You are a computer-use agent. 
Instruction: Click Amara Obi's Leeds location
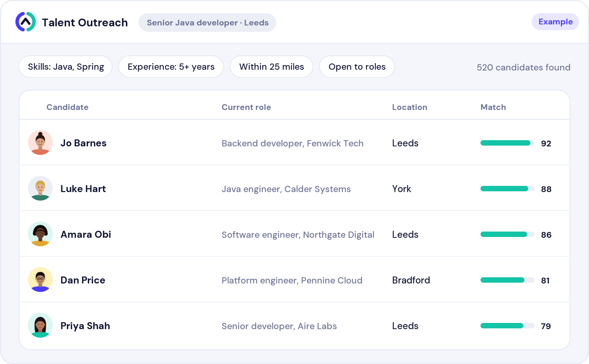[405, 234]
